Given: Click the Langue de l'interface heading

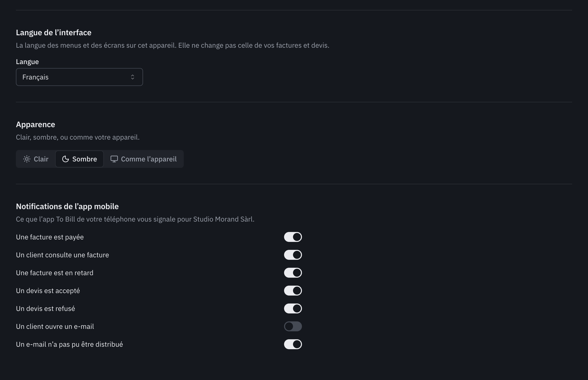Looking at the screenshot, I should point(54,33).
